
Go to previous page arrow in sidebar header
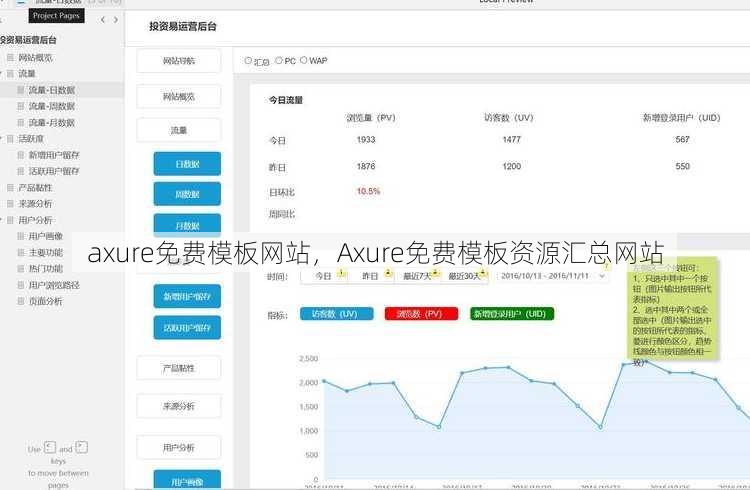click(103, 20)
